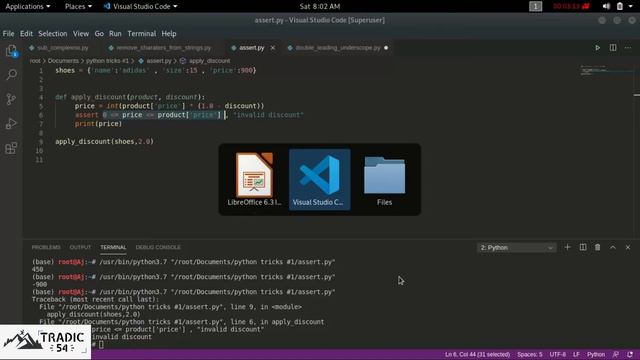
Task: Open the clock 'Sat 8:02 AM'
Action: pyautogui.click(x=320, y=6)
